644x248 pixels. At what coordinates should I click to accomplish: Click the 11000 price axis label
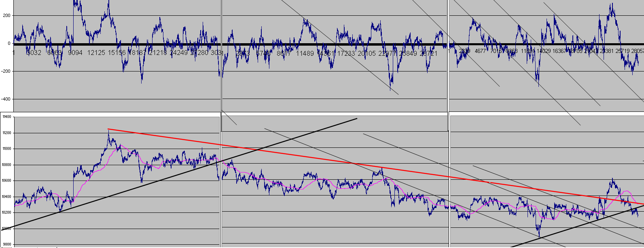7,149
